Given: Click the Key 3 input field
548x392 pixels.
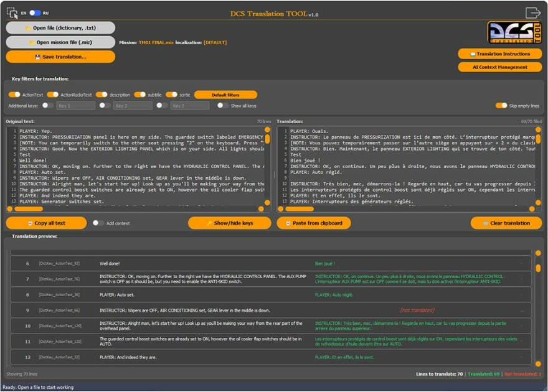Looking at the screenshot, I should click(x=190, y=105).
